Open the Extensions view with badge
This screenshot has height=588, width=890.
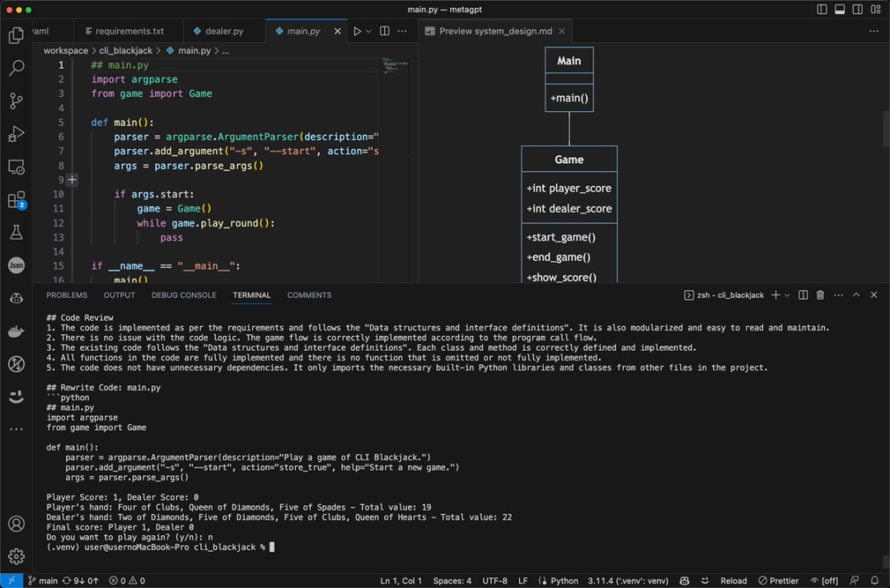click(x=16, y=200)
